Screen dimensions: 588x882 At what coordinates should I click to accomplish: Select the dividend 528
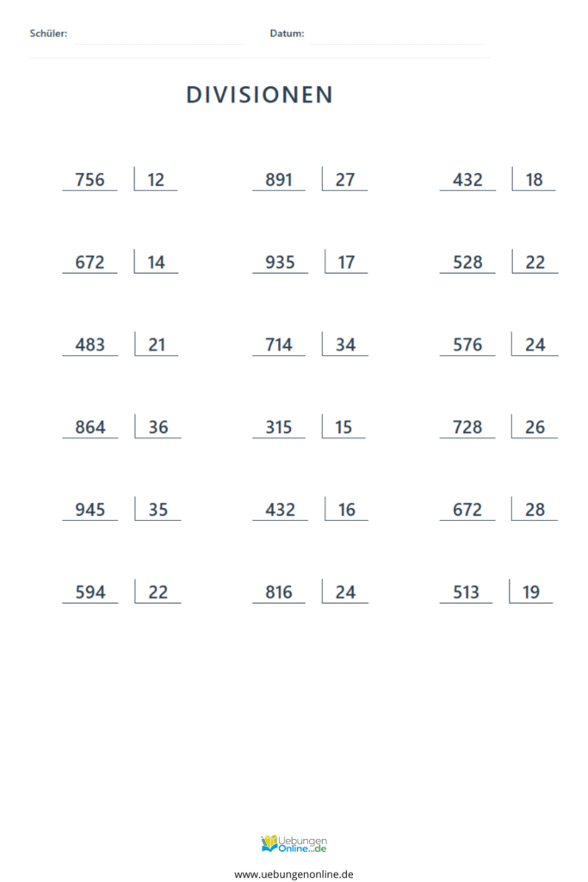pyautogui.click(x=467, y=263)
